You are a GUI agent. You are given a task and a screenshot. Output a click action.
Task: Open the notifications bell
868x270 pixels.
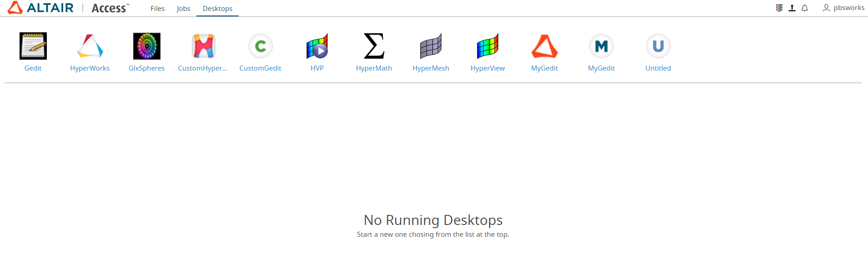pyautogui.click(x=805, y=8)
